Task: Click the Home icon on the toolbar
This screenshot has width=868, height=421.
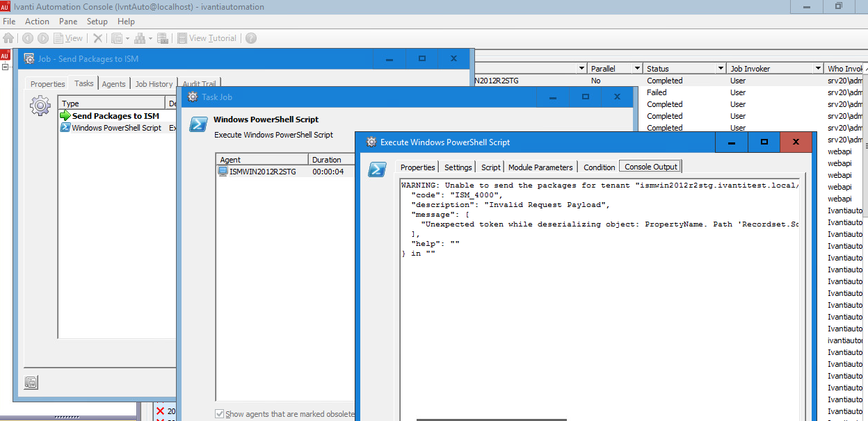Action: click(9, 38)
